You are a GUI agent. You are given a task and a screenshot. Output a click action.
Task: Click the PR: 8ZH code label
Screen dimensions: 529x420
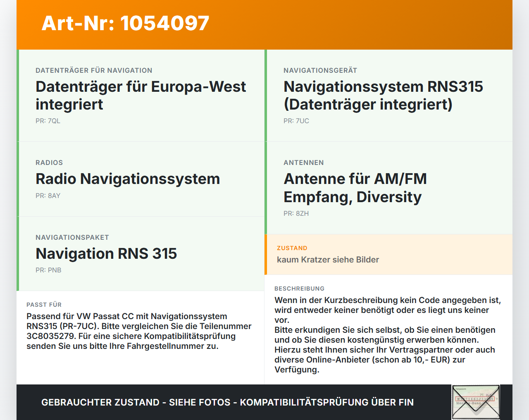(x=296, y=214)
